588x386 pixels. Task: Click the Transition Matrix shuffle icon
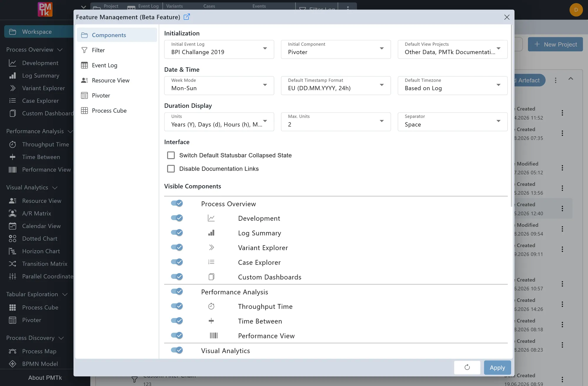pos(12,264)
